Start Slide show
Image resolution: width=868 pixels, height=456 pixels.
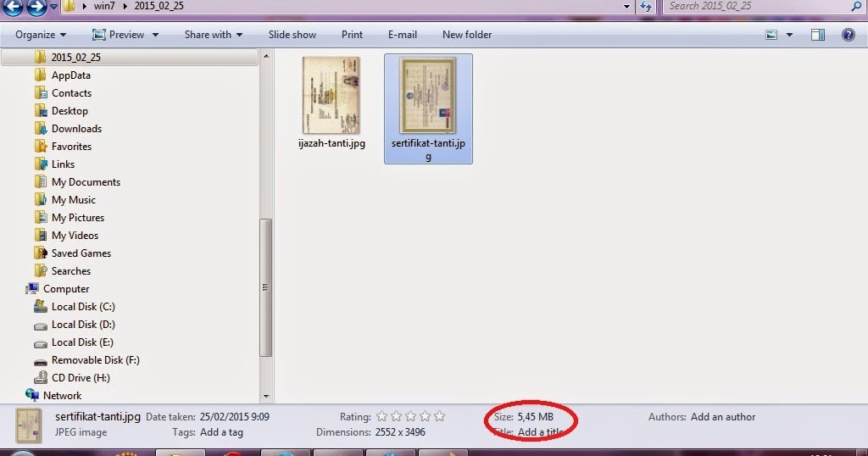click(x=292, y=34)
